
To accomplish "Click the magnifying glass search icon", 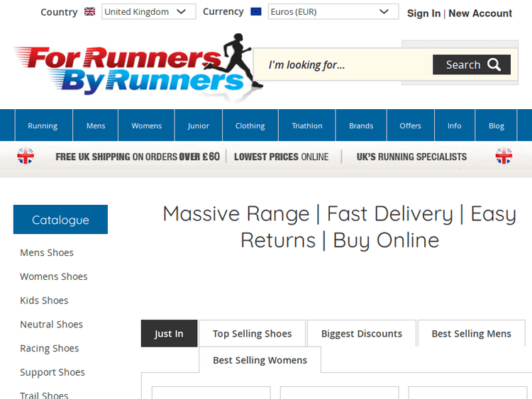I will [494, 64].
